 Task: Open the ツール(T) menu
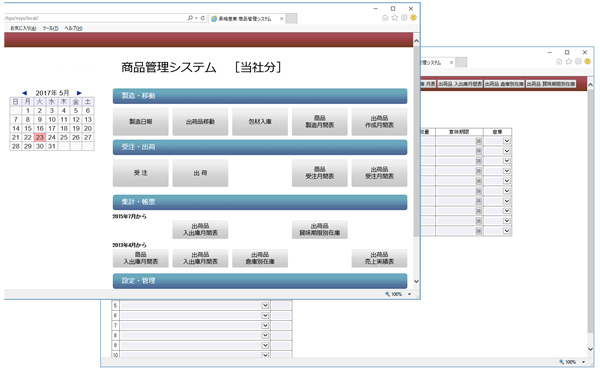[50, 28]
